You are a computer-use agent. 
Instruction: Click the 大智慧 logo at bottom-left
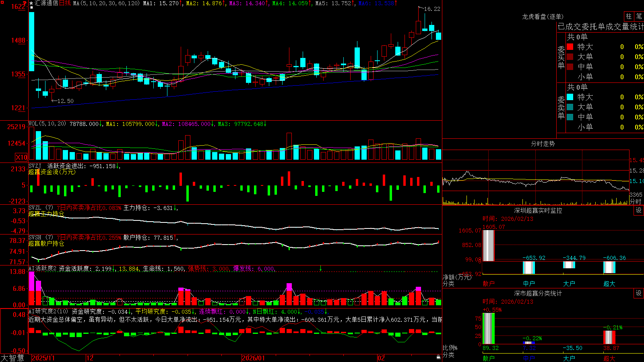(x=12, y=358)
